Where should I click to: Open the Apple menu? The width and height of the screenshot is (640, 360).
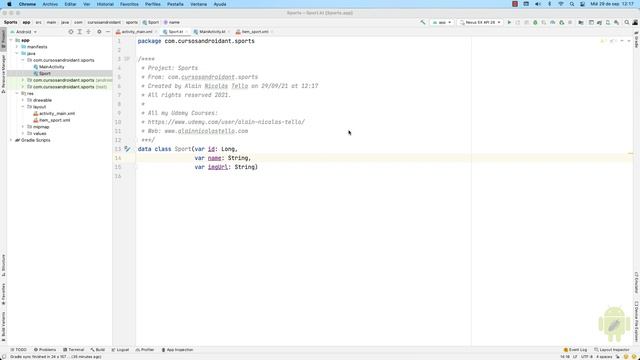(x=9, y=4)
